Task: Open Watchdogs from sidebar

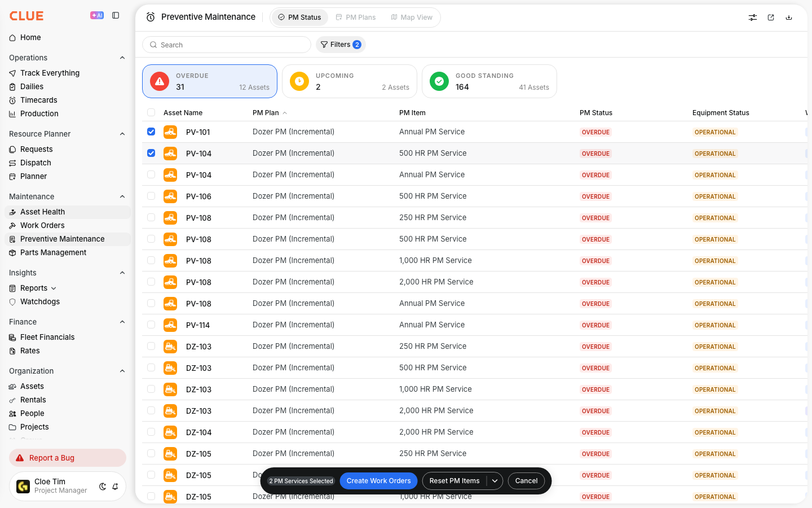Action: (39, 301)
